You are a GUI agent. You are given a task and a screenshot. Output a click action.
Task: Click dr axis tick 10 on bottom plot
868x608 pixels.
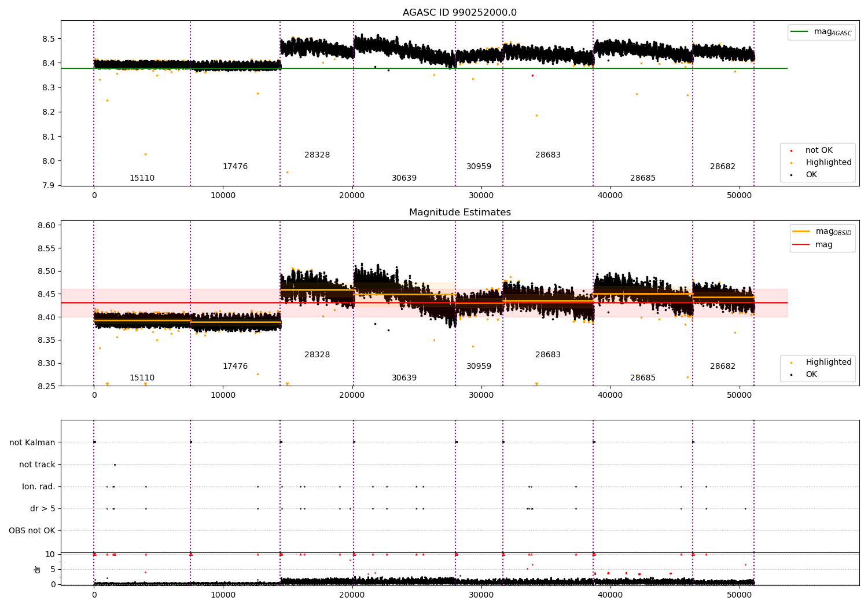pos(50,555)
